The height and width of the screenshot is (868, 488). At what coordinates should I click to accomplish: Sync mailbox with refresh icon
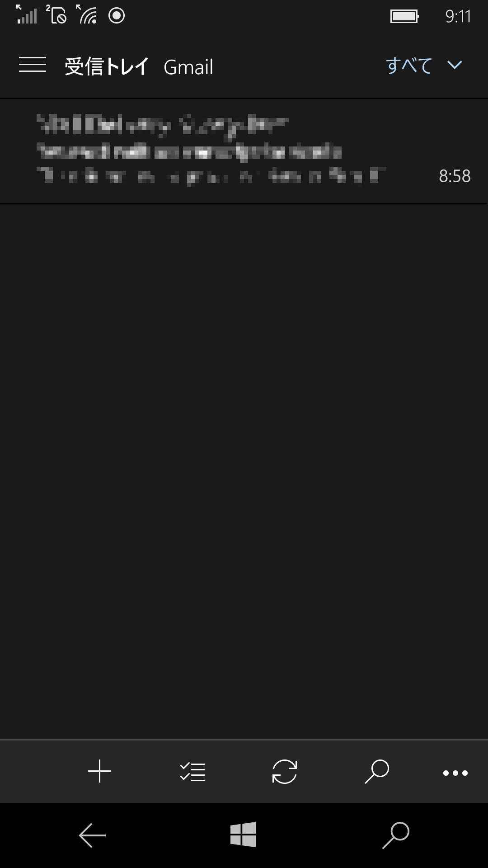(285, 772)
